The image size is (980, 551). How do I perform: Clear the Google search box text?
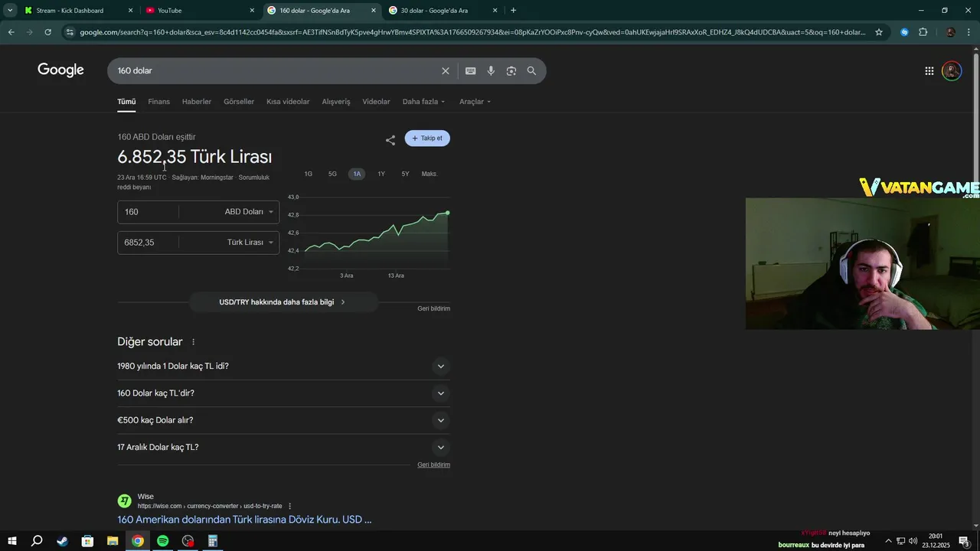coord(446,70)
